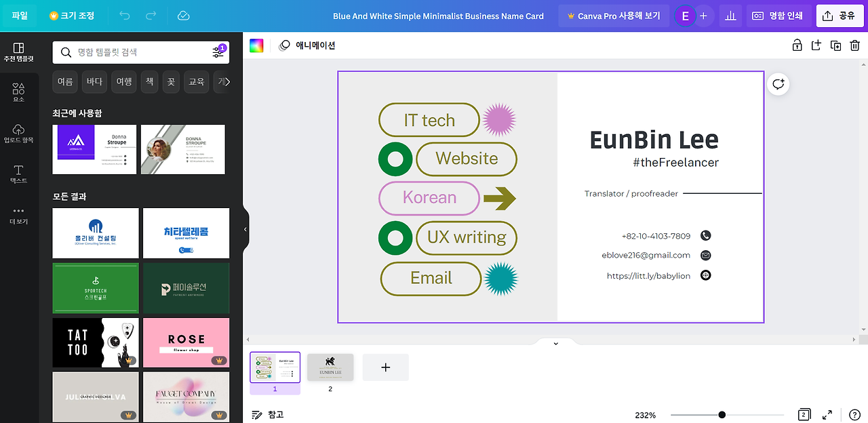868x423 pixels.
Task: Click the design title Blue And White Simple Minimalist
Action: pyautogui.click(x=438, y=16)
